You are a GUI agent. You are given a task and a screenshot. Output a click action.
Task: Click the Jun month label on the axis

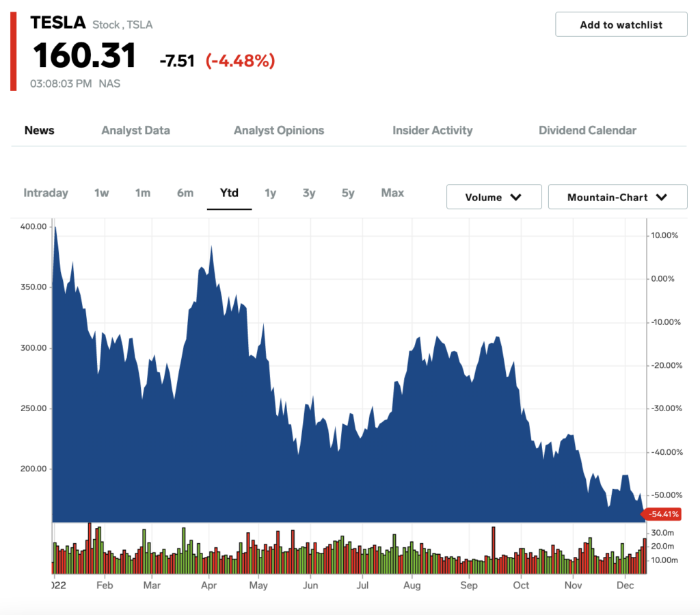311,585
